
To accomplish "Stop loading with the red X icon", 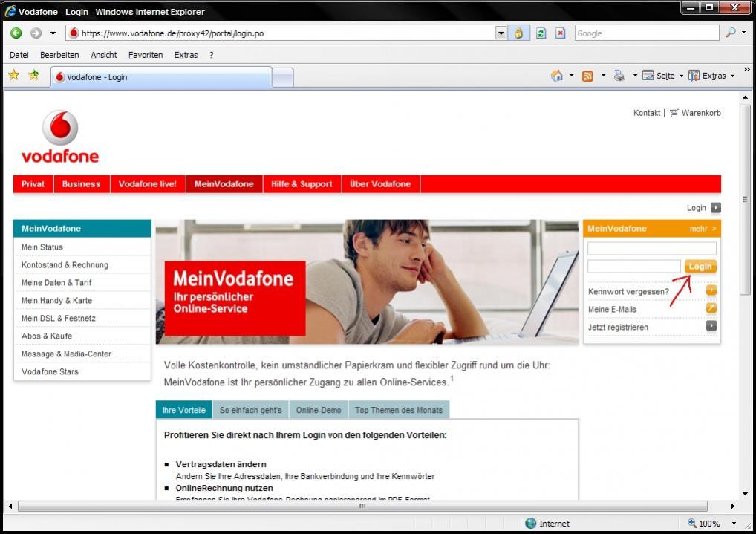I will pos(560,33).
